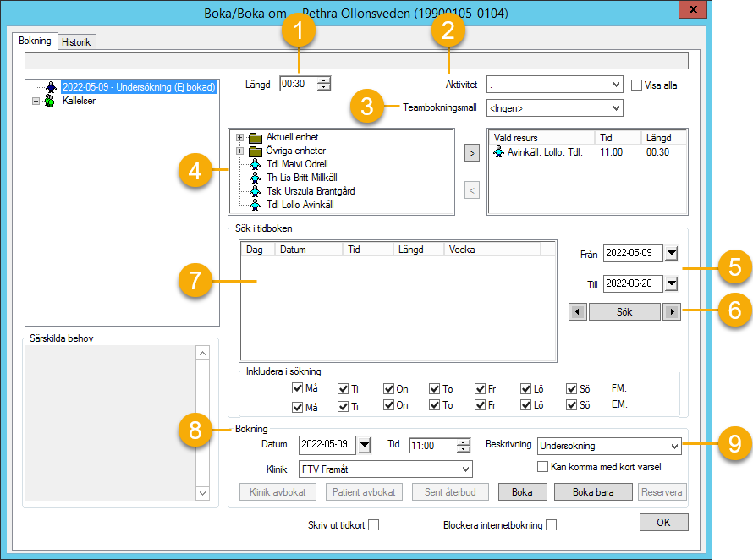Enable the Visa alla checkbox
Screen dimensions: 753x560
click(638, 85)
